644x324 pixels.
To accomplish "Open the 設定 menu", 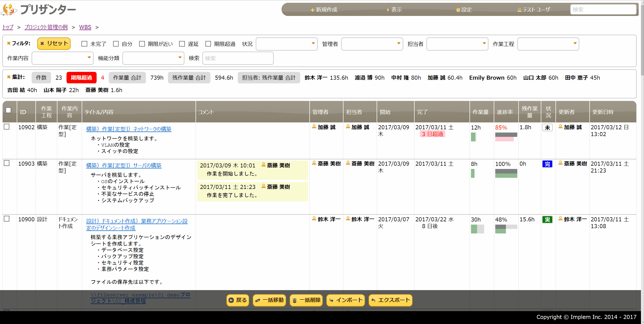I will click(x=464, y=10).
